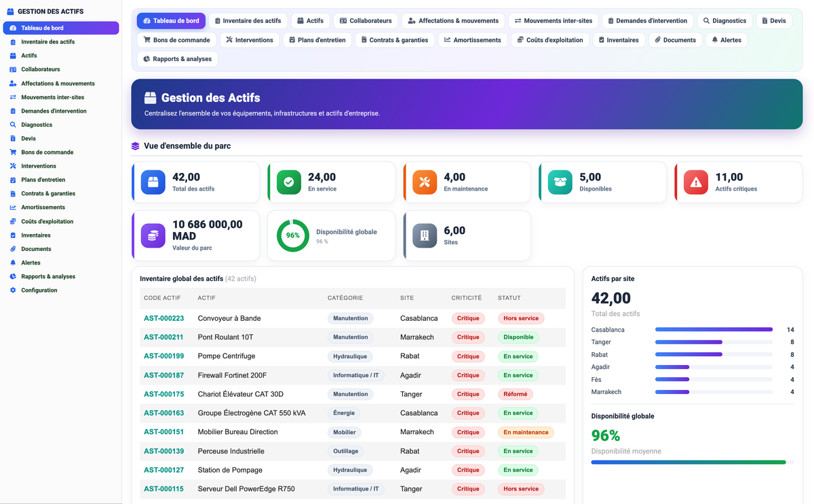The height and width of the screenshot is (504, 814).
Task: Open the Diagnostics top tab
Action: coord(724,21)
